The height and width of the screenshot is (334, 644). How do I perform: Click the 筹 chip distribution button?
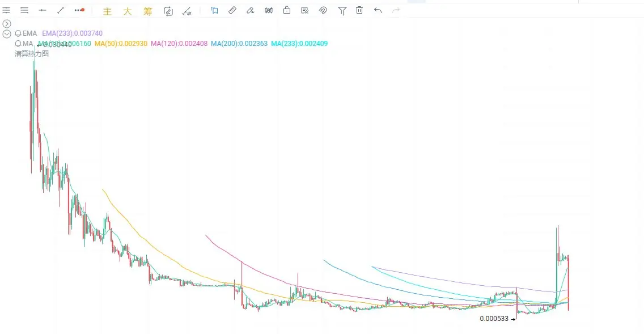point(148,11)
